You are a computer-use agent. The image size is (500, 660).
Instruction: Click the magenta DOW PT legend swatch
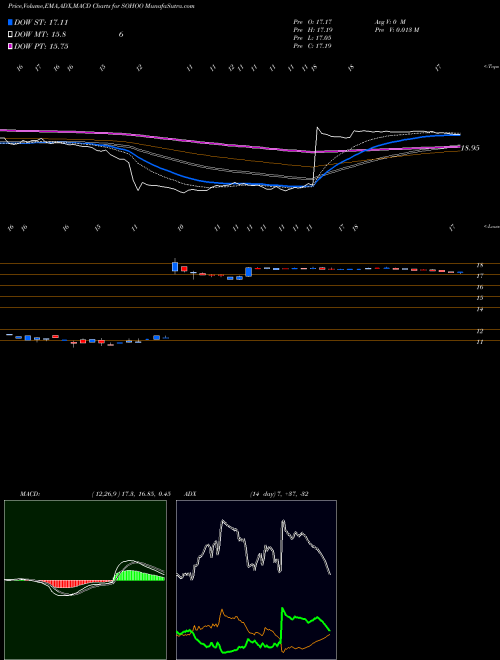click(10, 46)
